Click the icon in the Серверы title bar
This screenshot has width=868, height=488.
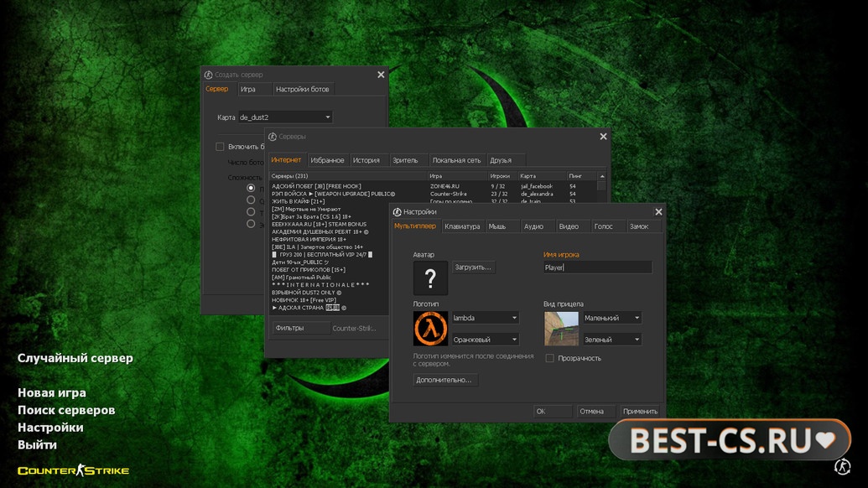point(273,137)
